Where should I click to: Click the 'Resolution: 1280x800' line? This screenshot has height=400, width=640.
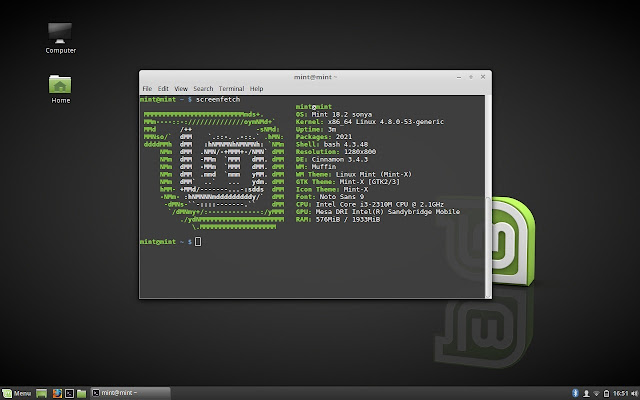tap(336, 152)
